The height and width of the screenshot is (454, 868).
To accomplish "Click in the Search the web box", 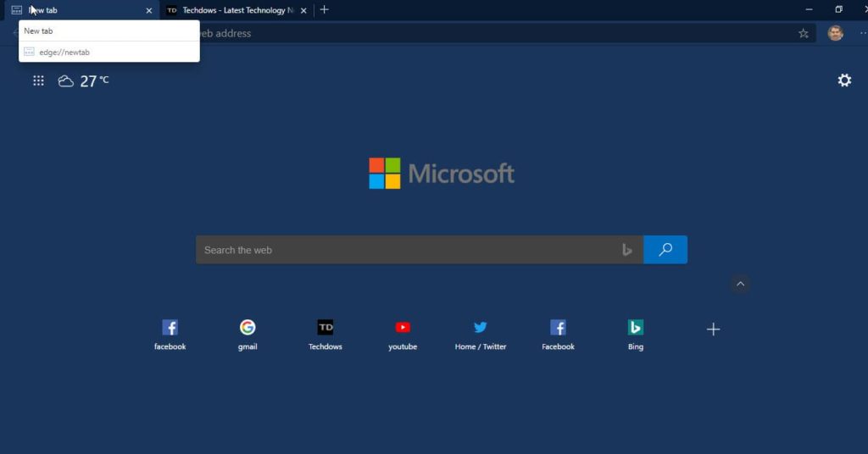I will point(407,250).
